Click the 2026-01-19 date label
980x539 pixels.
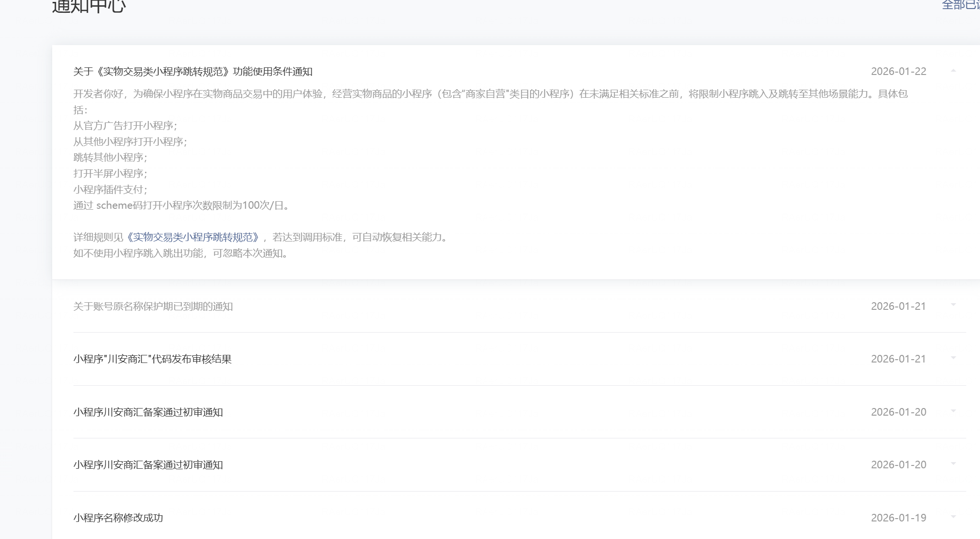tap(898, 518)
